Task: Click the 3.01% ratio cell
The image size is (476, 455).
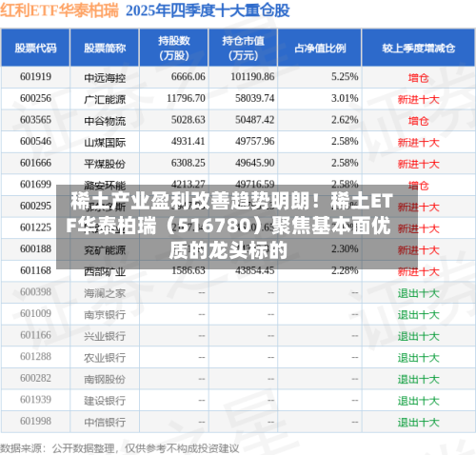Action: tap(345, 98)
